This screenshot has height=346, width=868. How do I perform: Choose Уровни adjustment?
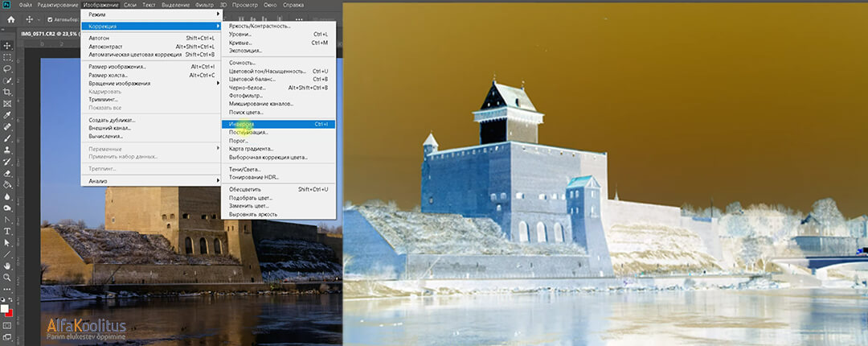[278, 35]
